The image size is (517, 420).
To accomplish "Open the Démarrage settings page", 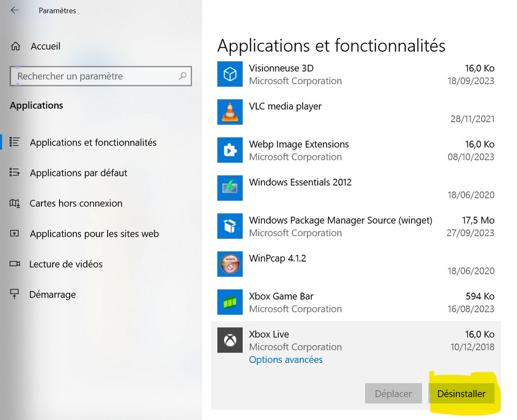I will 52,295.
